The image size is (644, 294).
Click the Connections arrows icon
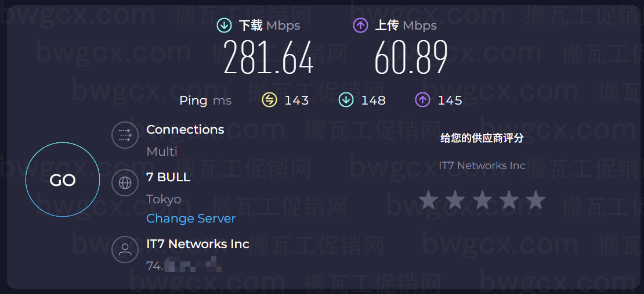click(125, 135)
